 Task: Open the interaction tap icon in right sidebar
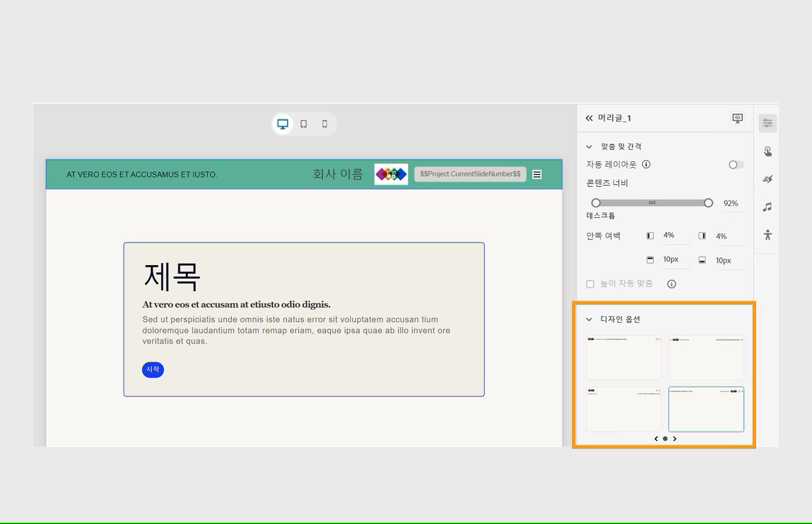click(x=768, y=151)
